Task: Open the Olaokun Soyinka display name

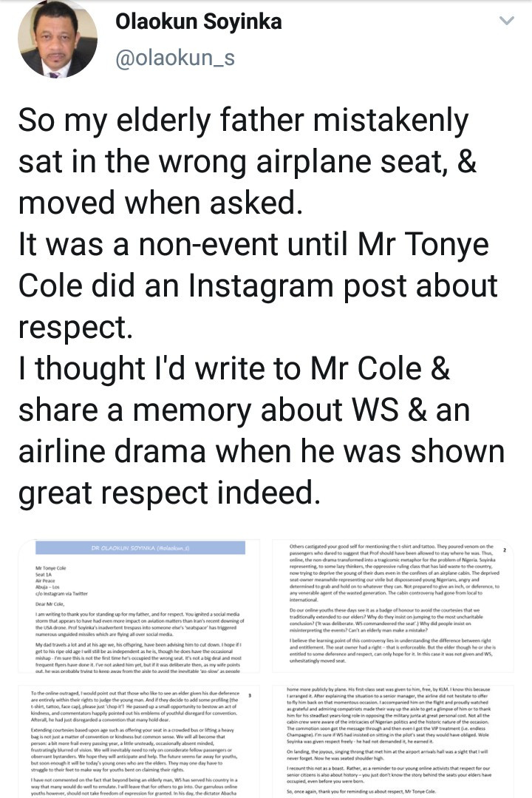Action: point(198,21)
